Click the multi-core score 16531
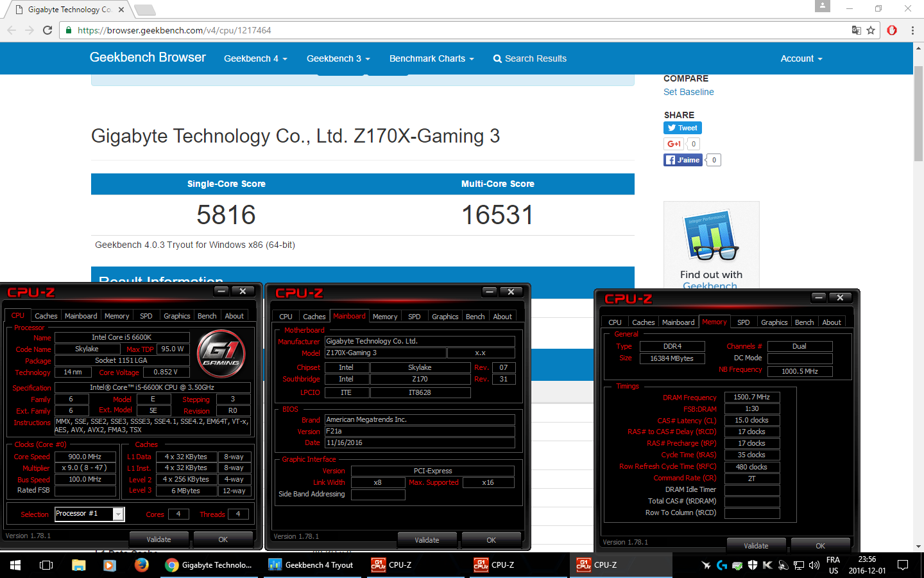924x578 pixels. click(497, 215)
